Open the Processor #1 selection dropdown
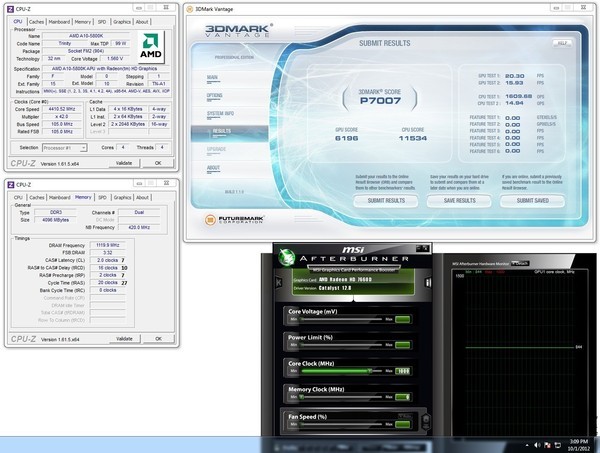Image resolution: width=600 pixels, height=453 pixels. [x=65, y=148]
